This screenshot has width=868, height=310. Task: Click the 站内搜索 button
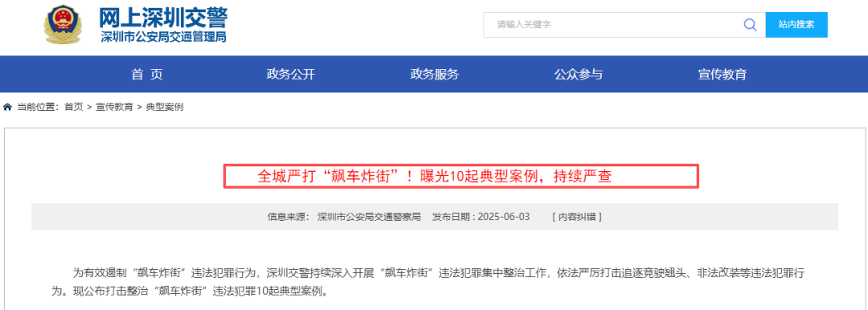point(796,24)
